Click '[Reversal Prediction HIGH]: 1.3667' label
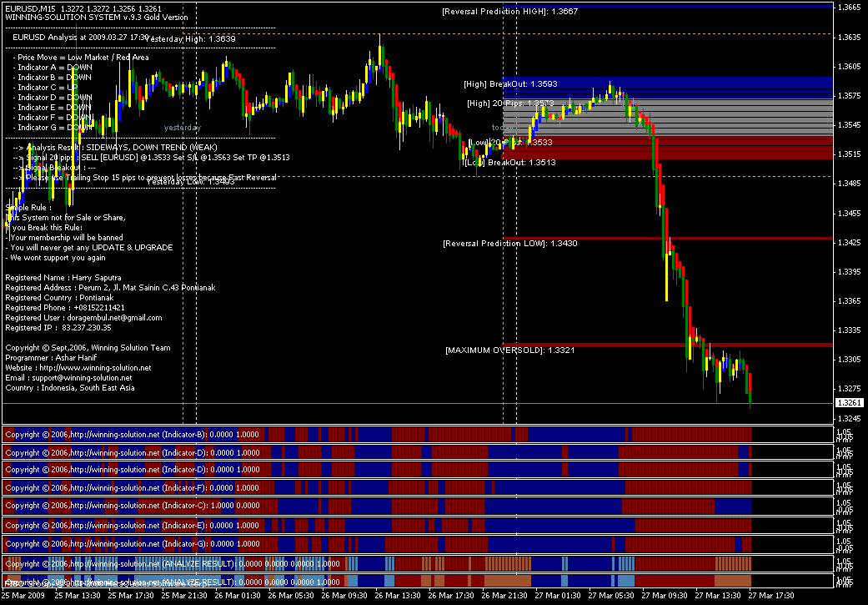 coord(509,11)
